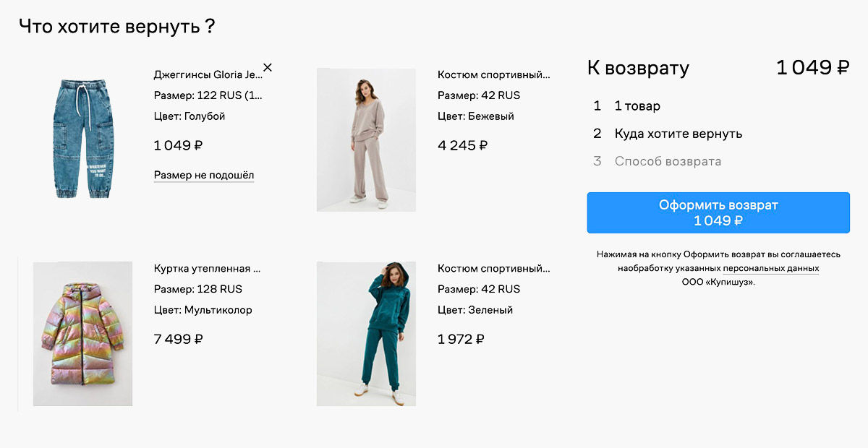Viewport: 868px width, 448px height.
Task: Click the Джеггинсы Gloria Jeans title
Action: (x=207, y=74)
